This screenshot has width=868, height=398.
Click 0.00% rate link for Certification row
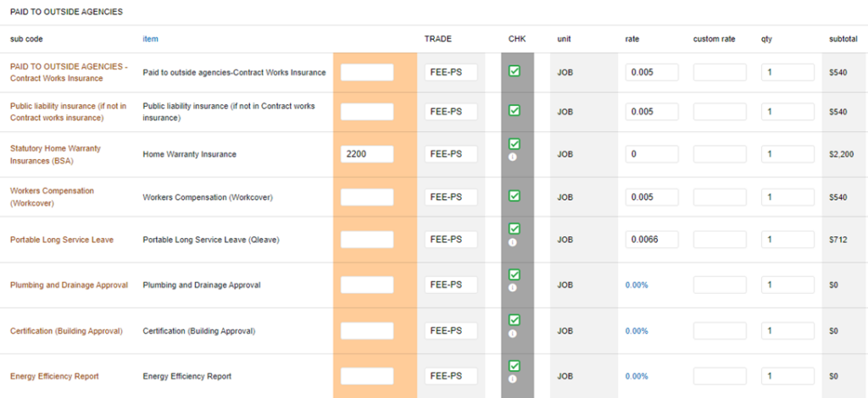coord(637,331)
